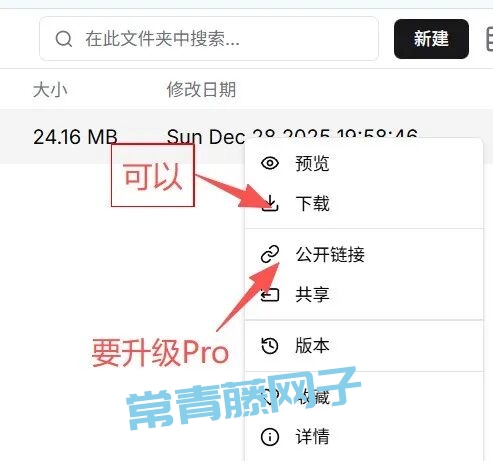Open 版本 from the context menu

point(364,346)
